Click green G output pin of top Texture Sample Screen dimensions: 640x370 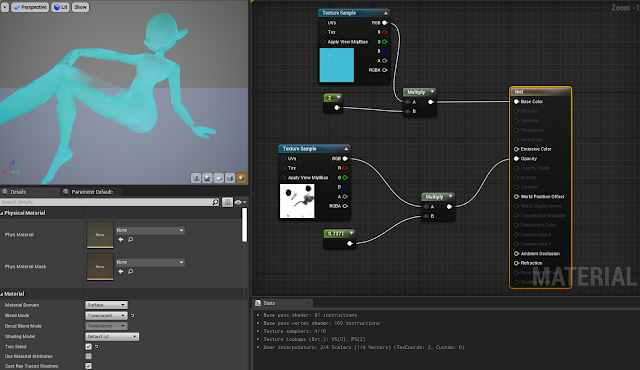[384, 42]
